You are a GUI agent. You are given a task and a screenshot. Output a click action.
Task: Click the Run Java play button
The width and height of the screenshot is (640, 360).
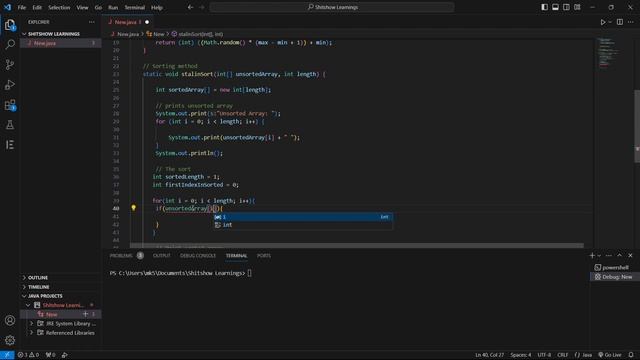(602, 22)
